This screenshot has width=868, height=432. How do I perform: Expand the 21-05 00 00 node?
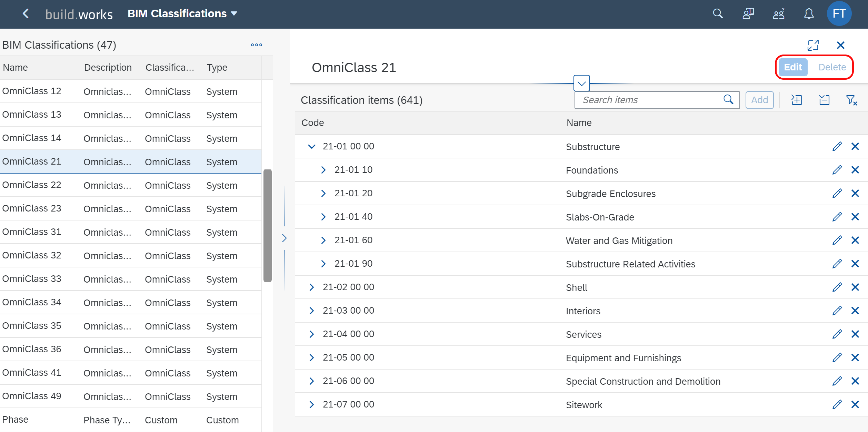311,357
